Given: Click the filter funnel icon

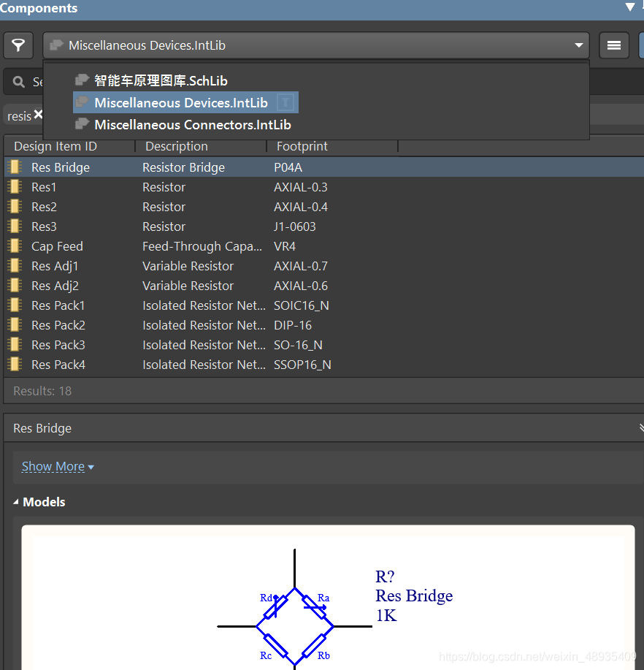Looking at the screenshot, I should [x=18, y=45].
